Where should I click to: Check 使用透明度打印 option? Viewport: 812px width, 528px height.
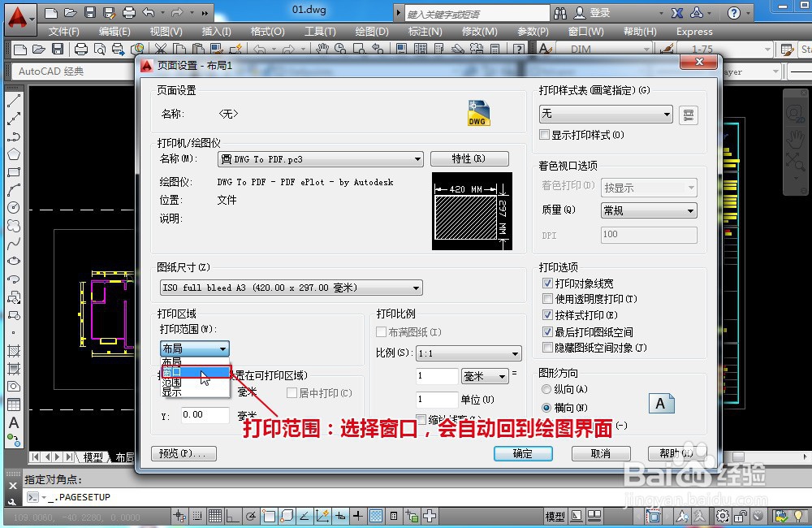[547, 298]
